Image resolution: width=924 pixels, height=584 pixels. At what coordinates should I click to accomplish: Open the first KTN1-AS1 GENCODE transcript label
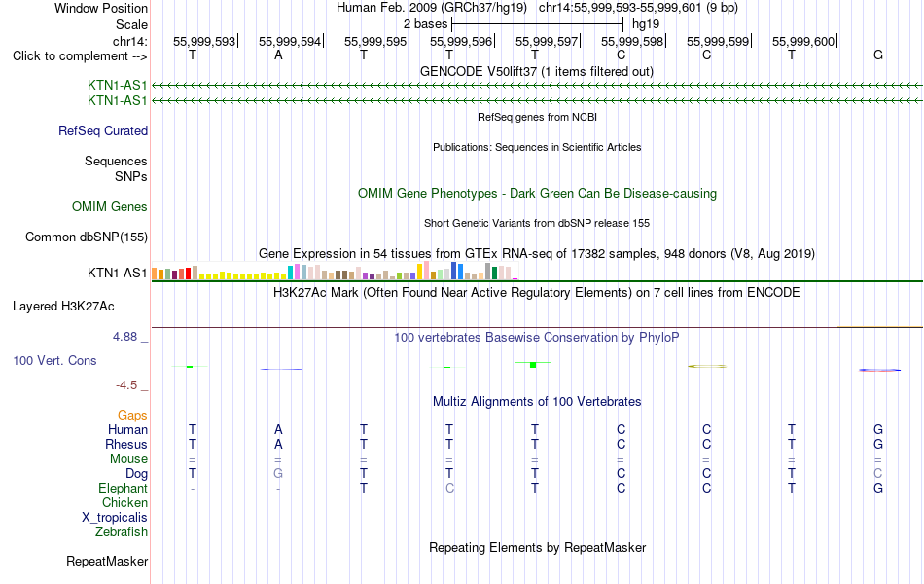click(x=117, y=86)
